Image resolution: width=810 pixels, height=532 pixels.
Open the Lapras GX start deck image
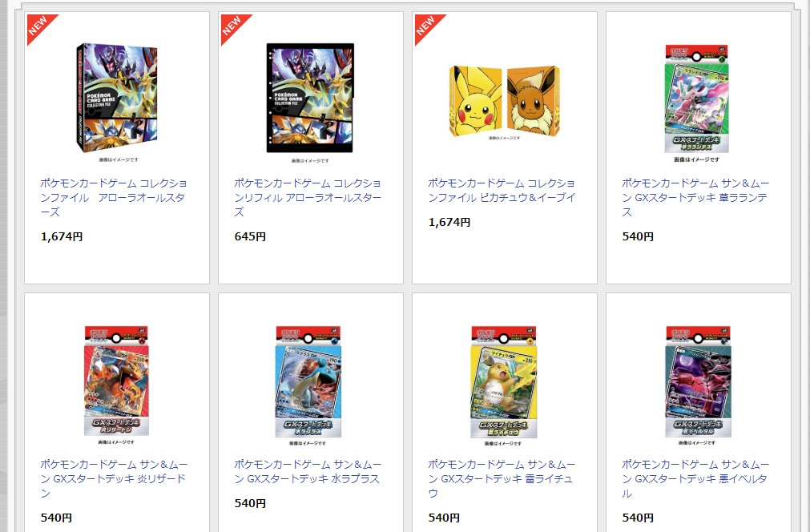coord(308,381)
